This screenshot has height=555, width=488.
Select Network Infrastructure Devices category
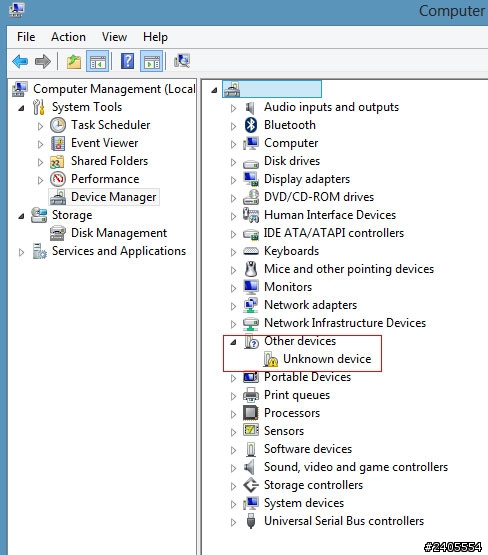345,323
